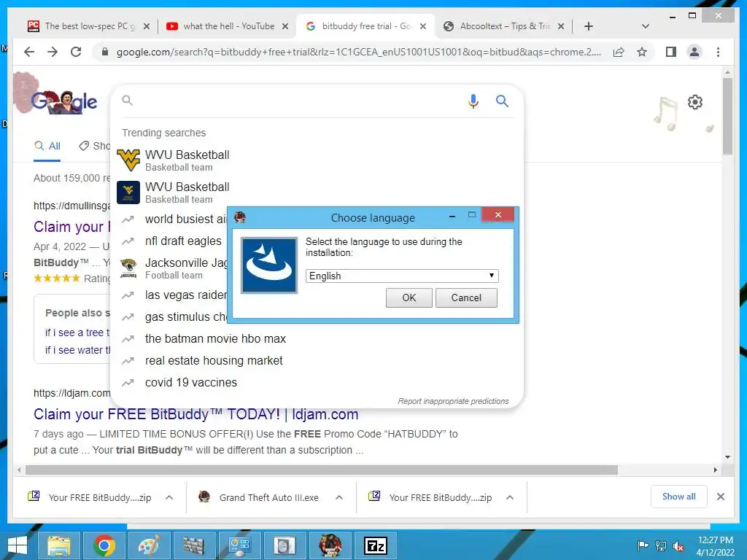Image resolution: width=747 pixels, height=560 pixels.
Task: Open the Chrome profile avatar
Action: coord(694,52)
